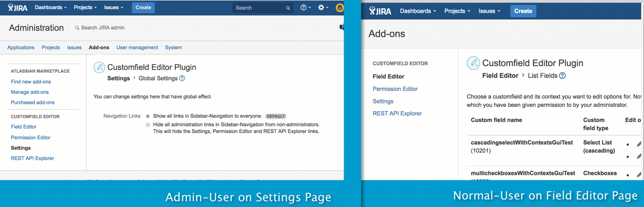Open Dashboards dropdown in normal-user window
This screenshot has height=207, width=644.
coord(418,11)
